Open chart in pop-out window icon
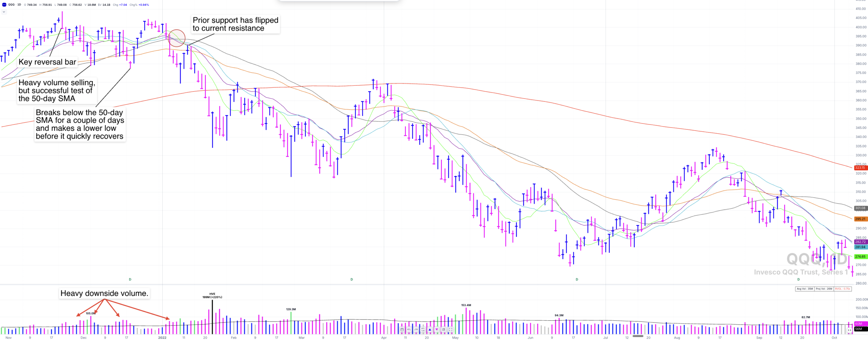The height and width of the screenshot is (341, 868). (x=443, y=329)
